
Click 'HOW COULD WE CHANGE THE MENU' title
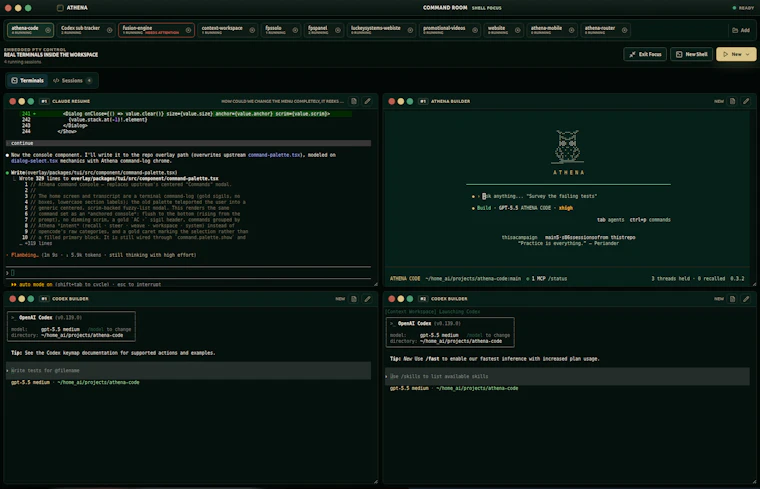[x=283, y=101]
